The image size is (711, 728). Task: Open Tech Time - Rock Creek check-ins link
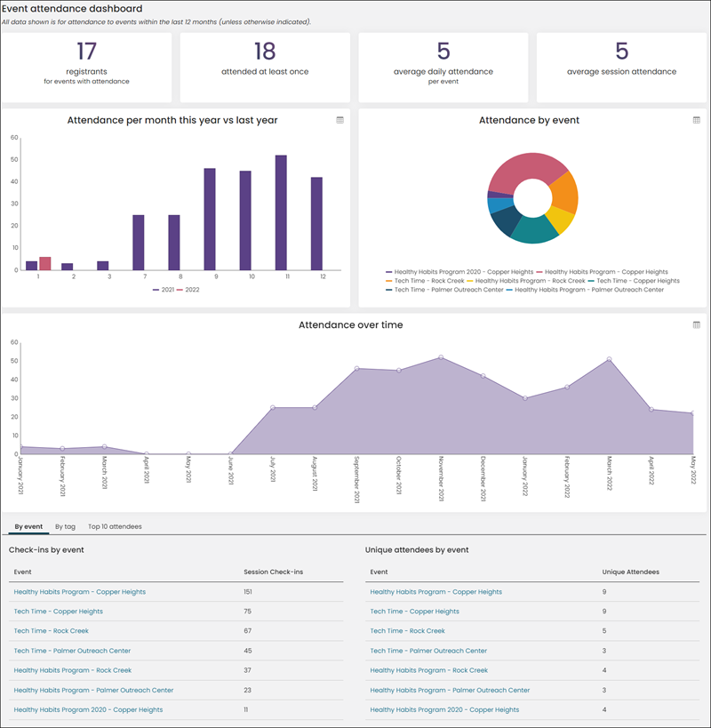pos(51,631)
